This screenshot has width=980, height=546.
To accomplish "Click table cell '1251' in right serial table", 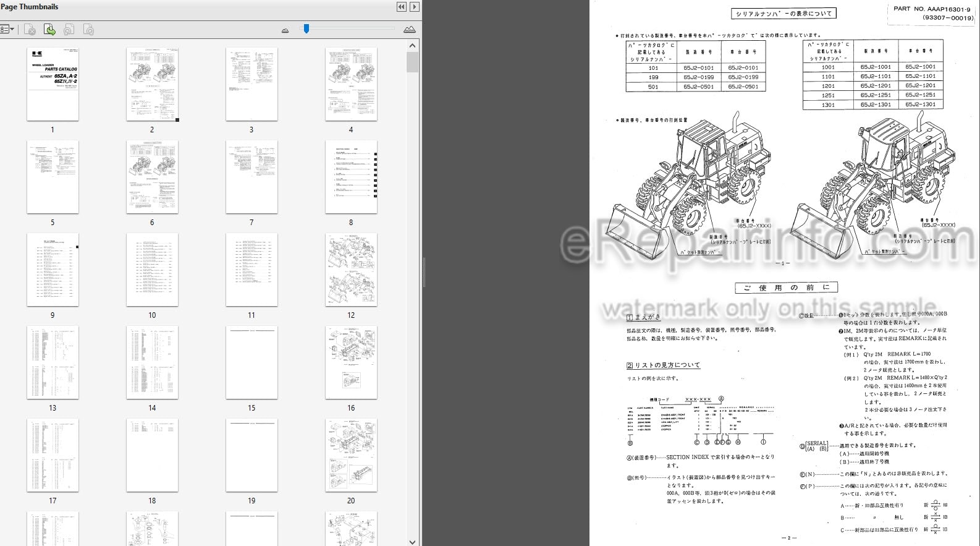I will click(828, 95).
